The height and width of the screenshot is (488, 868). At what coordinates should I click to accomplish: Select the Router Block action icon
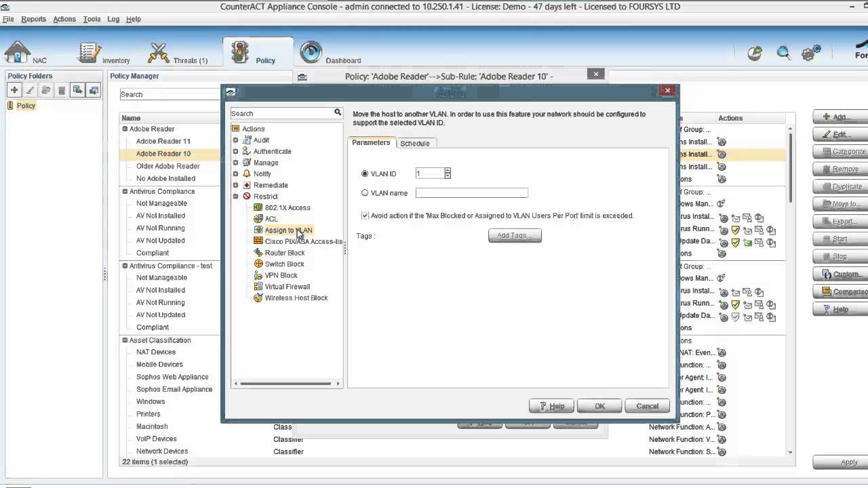pyautogui.click(x=258, y=253)
